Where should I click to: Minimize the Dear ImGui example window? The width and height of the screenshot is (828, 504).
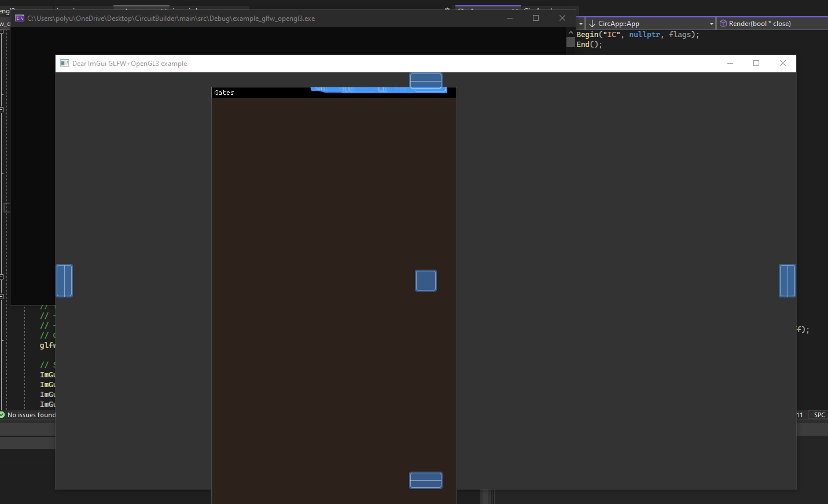pyautogui.click(x=730, y=64)
